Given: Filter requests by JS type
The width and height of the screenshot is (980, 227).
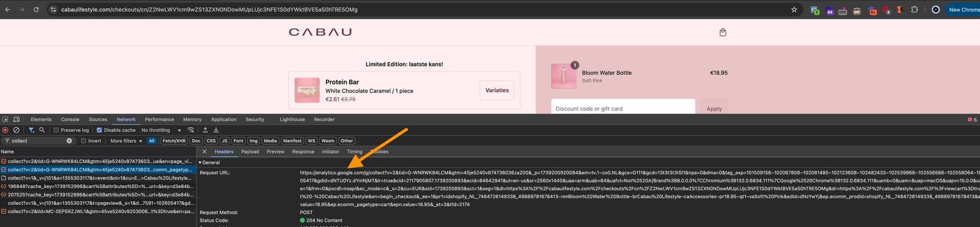Looking at the screenshot, I should coord(225,141).
